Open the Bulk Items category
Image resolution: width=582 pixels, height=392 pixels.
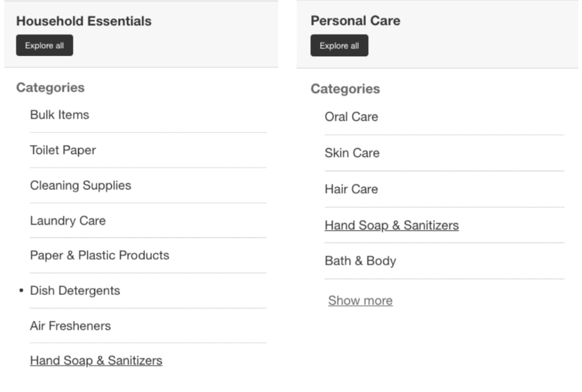click(x=59, y=115)
